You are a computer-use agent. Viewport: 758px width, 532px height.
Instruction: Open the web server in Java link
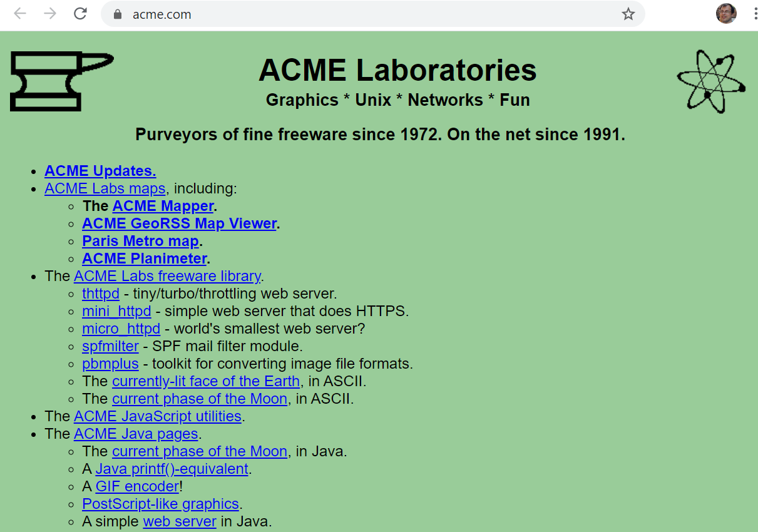180,521
